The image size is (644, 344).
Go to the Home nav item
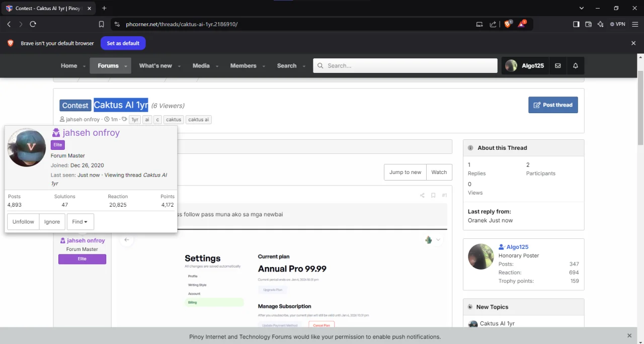click(69, 66)
